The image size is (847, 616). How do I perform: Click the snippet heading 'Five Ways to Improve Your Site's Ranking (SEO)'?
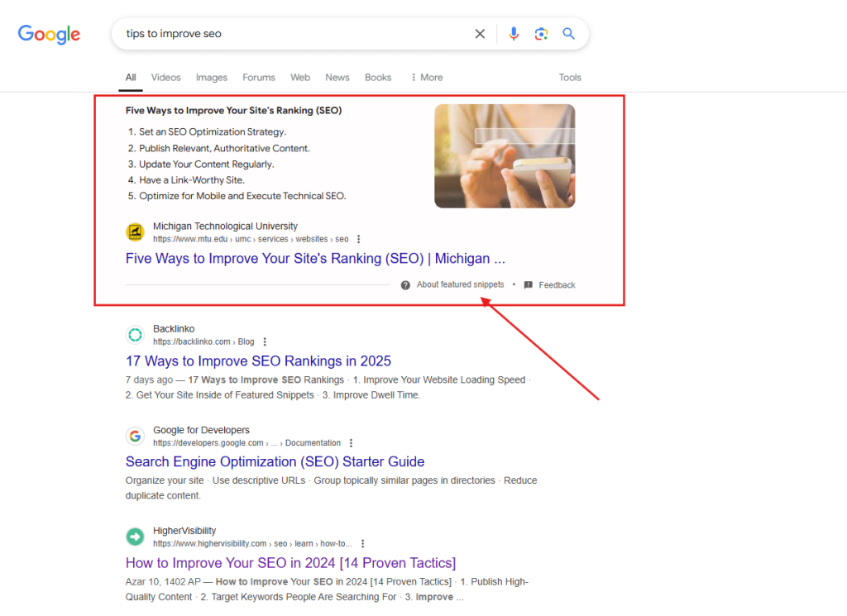pyautogui.click(x=234, y=111)
